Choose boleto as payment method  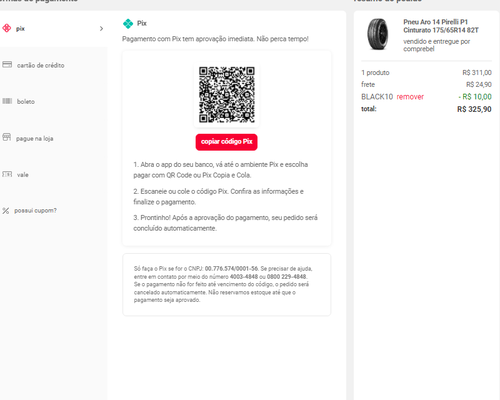click(x=53, y=101)
